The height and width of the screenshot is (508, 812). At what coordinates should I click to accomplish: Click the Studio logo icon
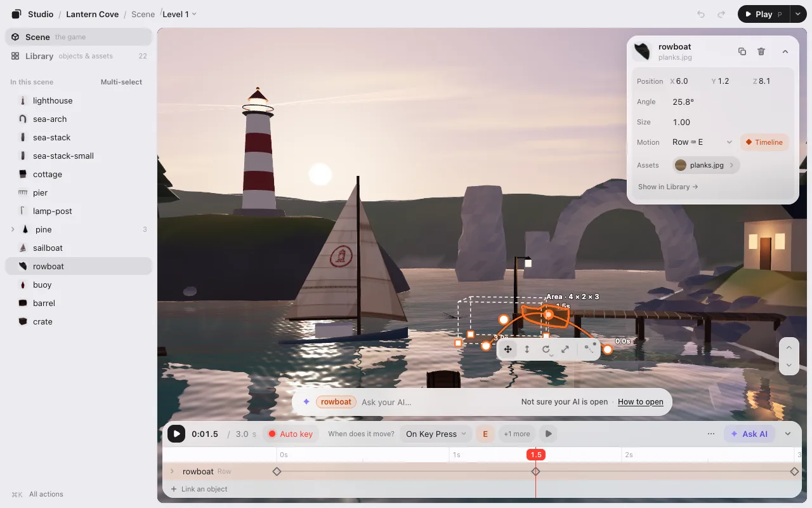[x=16, y=14]
